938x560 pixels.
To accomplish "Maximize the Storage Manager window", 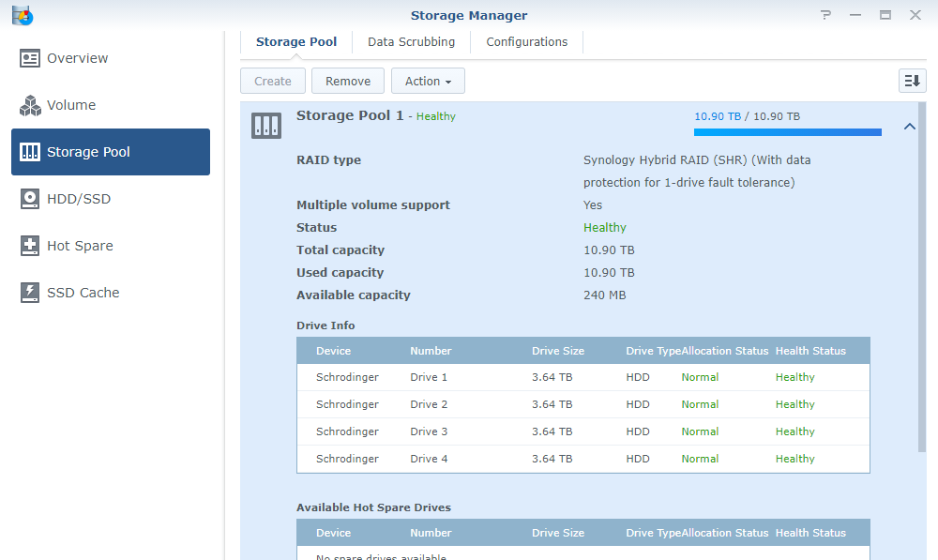I will coord(885,15).
